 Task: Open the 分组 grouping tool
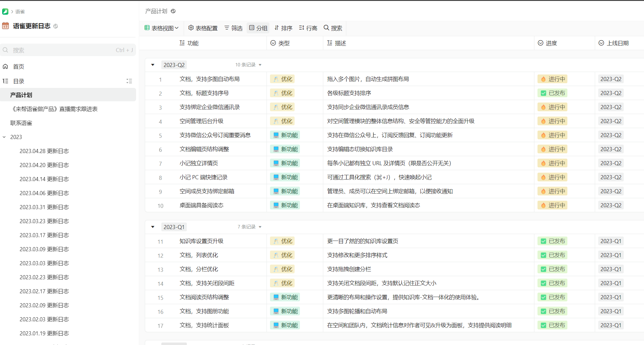click(x=258, y=28)
